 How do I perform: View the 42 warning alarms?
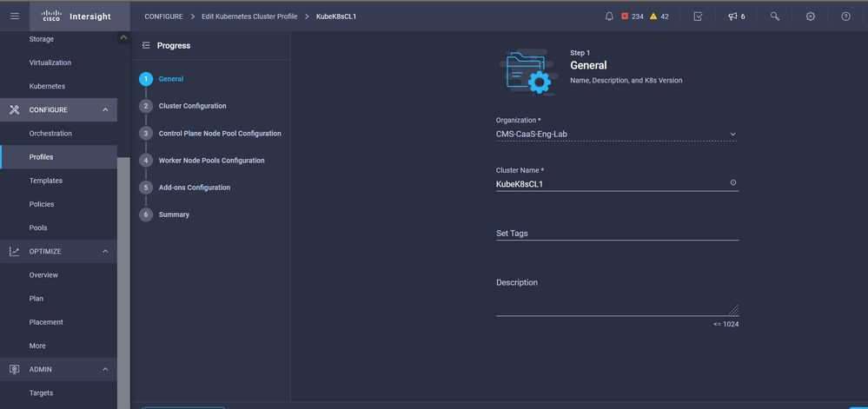coord(659,16)
